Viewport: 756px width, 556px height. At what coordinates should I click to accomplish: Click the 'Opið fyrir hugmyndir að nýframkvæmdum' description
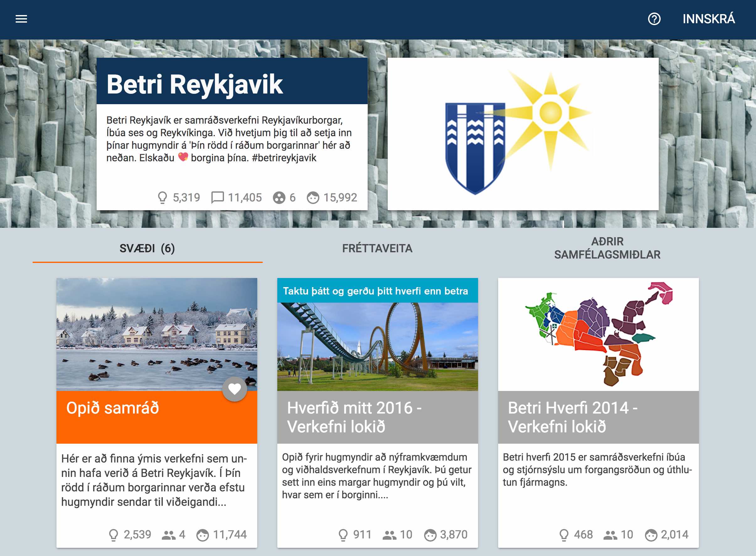coord(377,476)
